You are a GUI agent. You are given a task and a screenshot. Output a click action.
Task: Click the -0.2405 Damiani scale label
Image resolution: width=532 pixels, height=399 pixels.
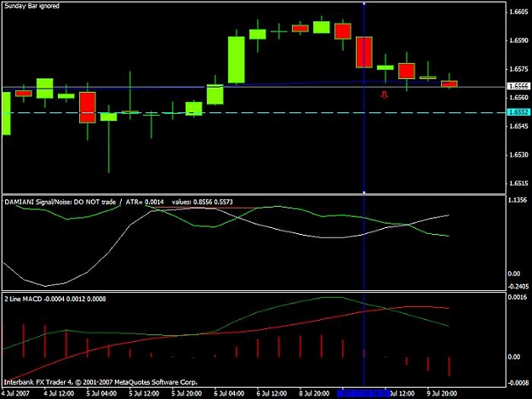[x=518, y=287]
